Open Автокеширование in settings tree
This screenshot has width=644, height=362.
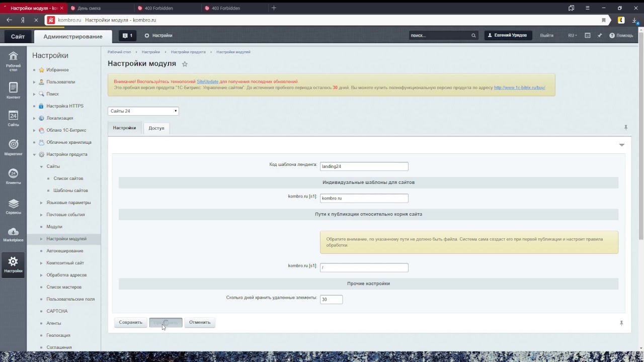coord(65,251)
